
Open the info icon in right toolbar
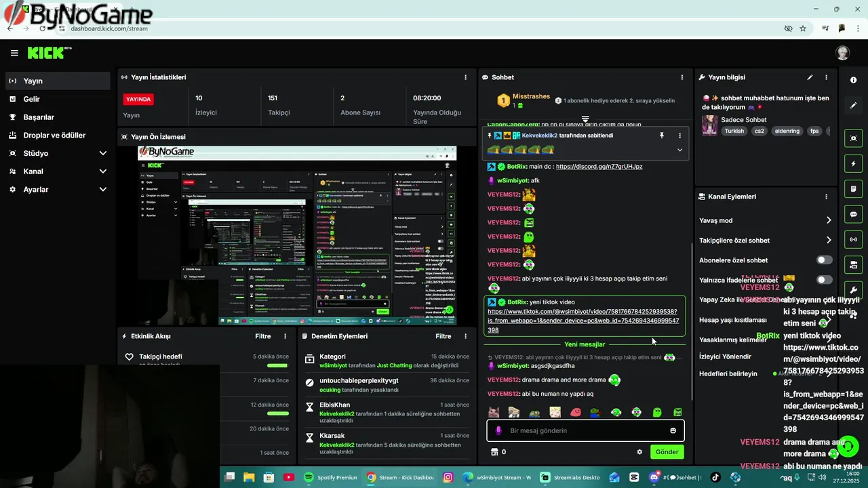(853, 80)
